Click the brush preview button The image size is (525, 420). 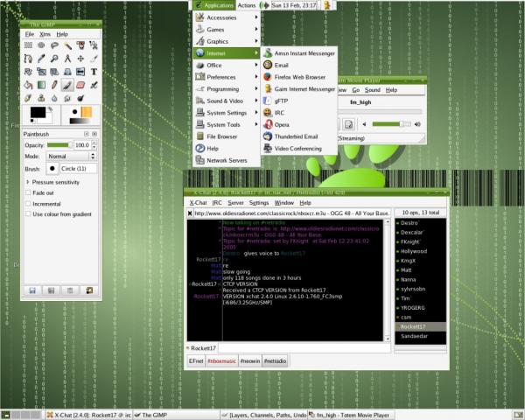(x=52, y=169)
